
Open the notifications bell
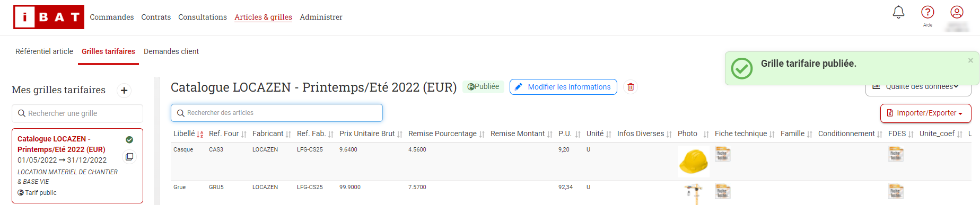tap(898, 12)
